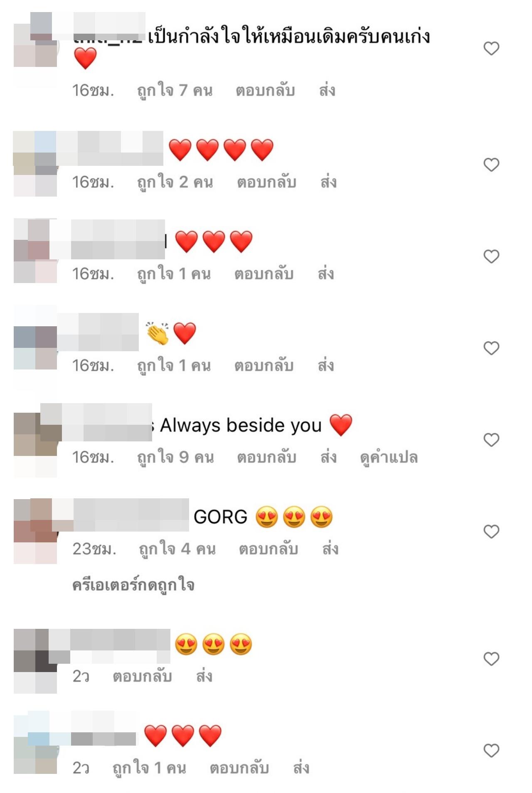Tap heart icon on comment with no likes
532x793 pixels.
(x=491, y=659)
